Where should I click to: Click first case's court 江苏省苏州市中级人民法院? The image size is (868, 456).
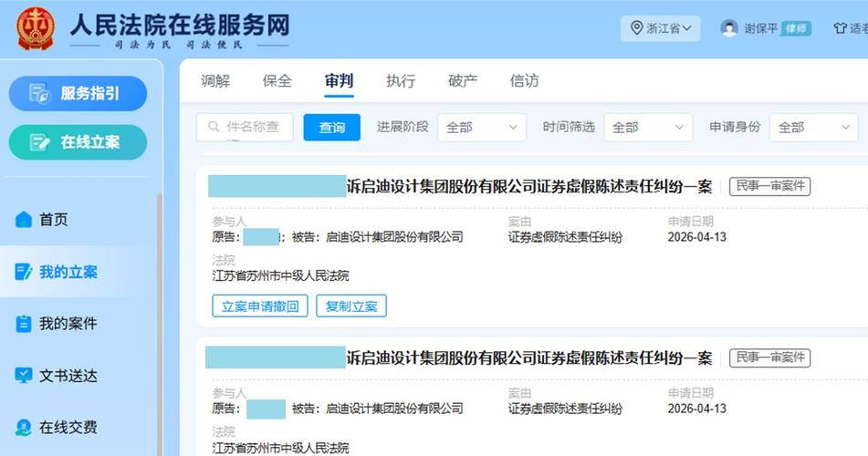[280, 275]
